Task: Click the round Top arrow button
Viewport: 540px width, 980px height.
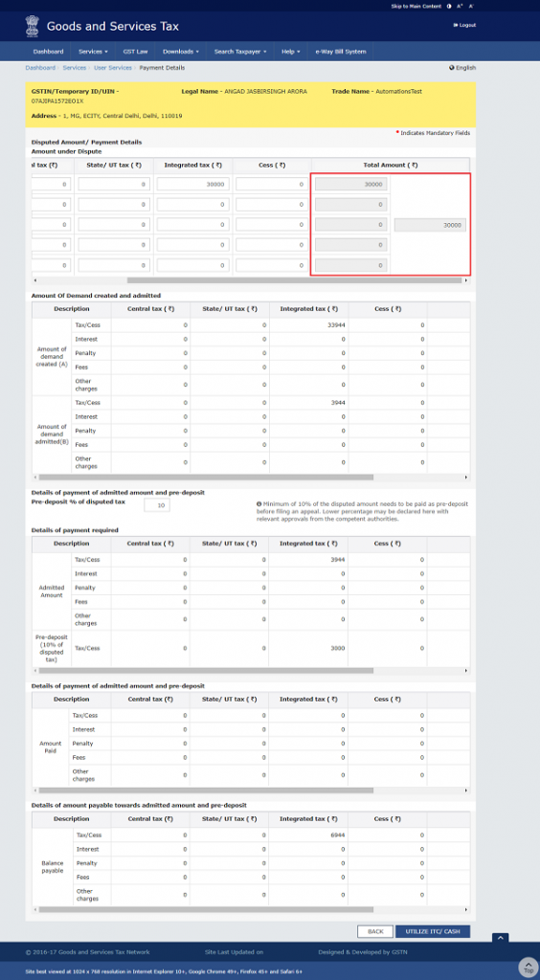Action: click(529, 967)
